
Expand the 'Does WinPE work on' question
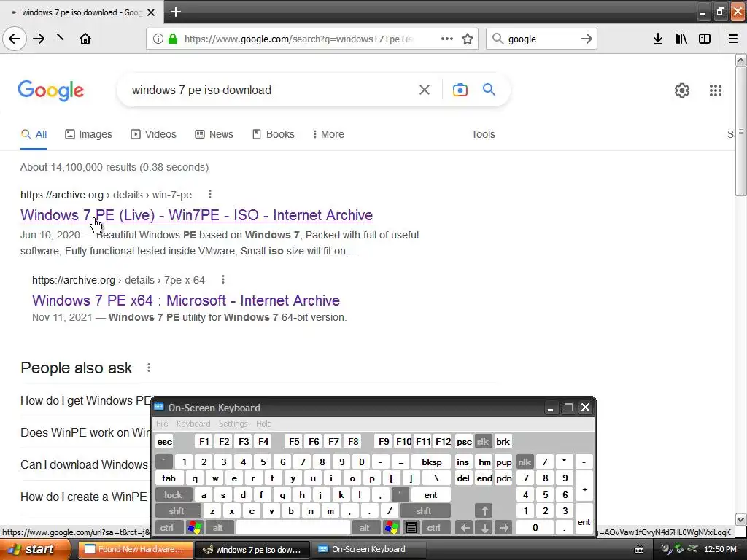(86, 432)
